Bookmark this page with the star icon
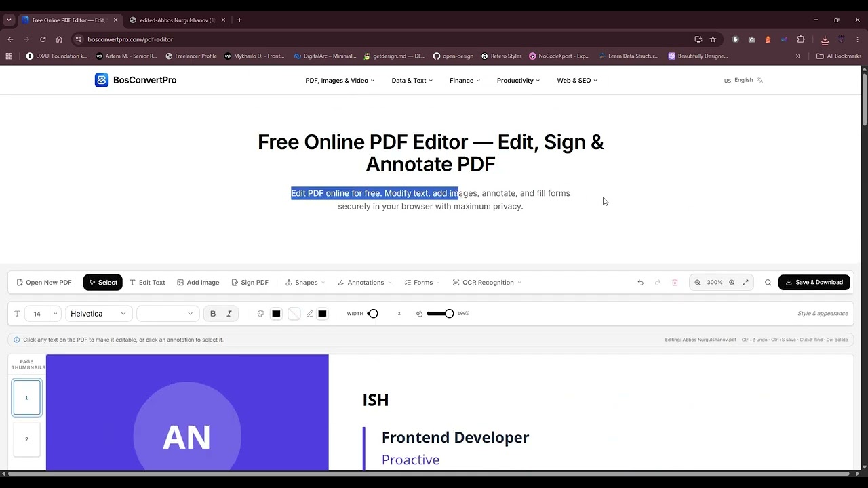The width and height of the screenshot is (868, 488). point(713,39)
